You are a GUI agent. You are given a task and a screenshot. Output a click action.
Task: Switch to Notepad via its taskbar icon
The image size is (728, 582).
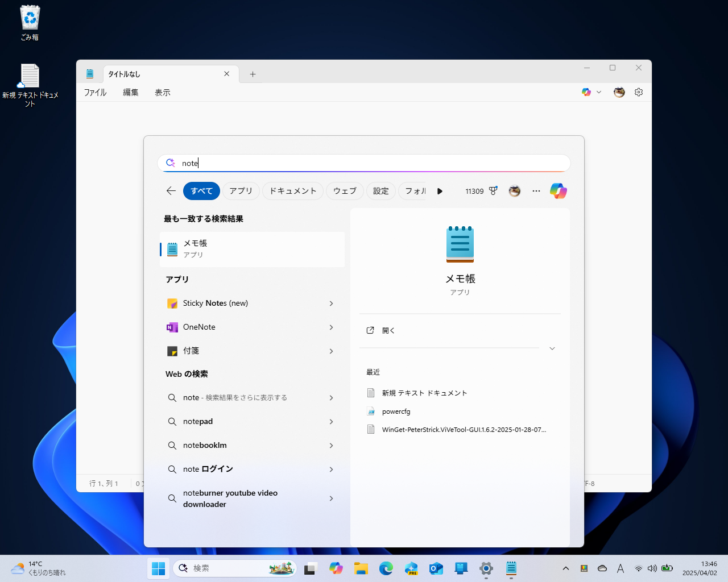tap(511, 568)
